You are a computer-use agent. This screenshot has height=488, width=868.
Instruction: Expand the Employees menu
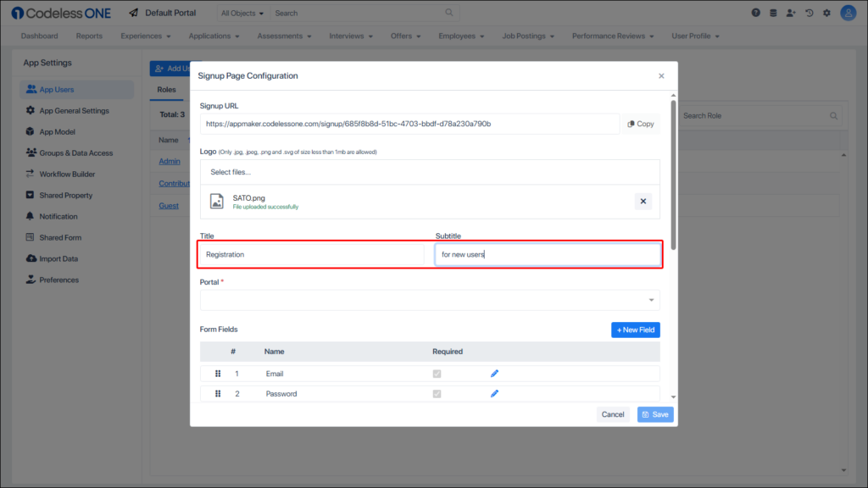tap(461, 36)
